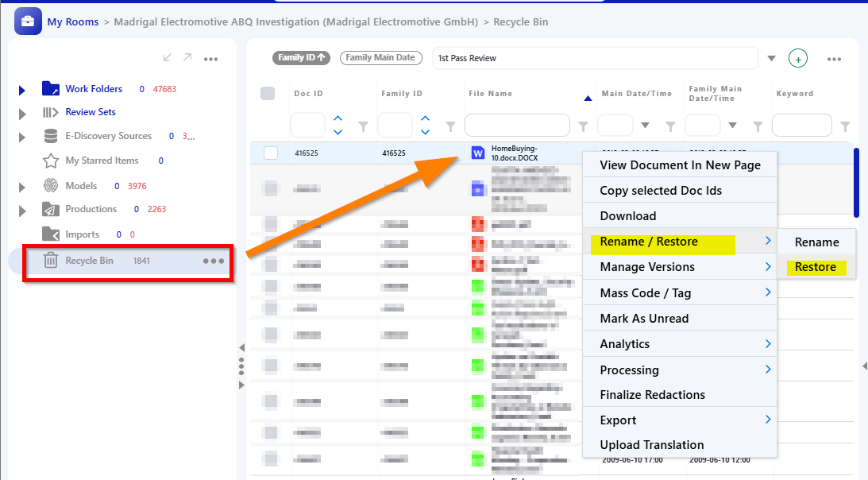
Task: Tick the checkbox for document 416525
Action: point(271,153)
